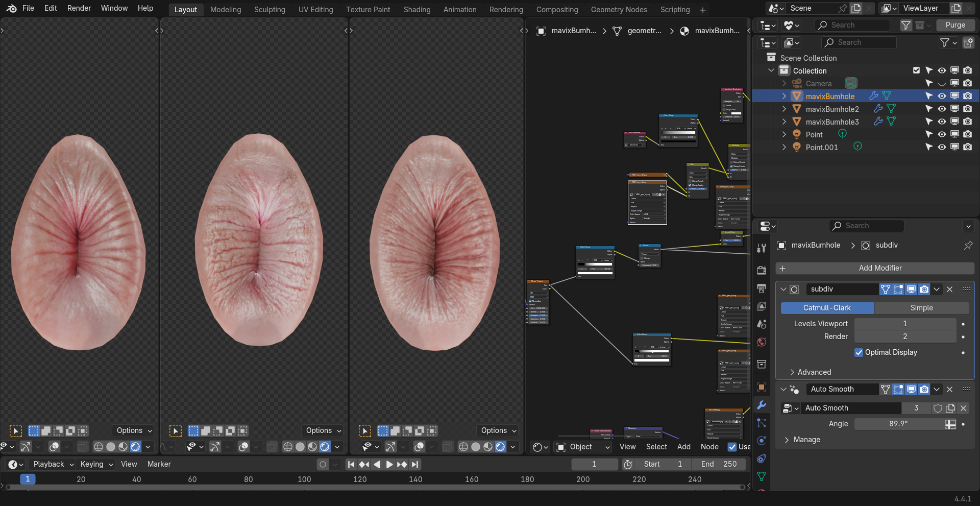980x506 pixels.
Task: Pin the properties editor with pin icon
Action: coord(968,246)
